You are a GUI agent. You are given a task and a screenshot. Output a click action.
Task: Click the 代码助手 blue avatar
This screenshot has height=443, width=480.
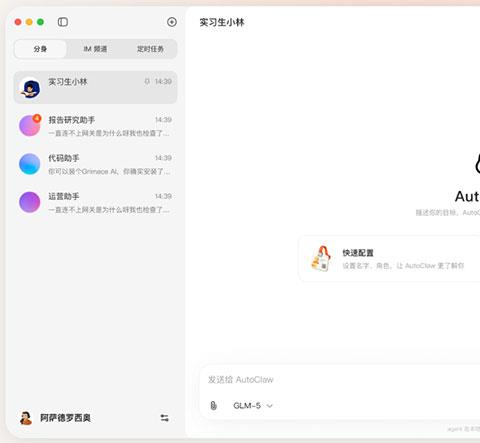coord(30,164)
